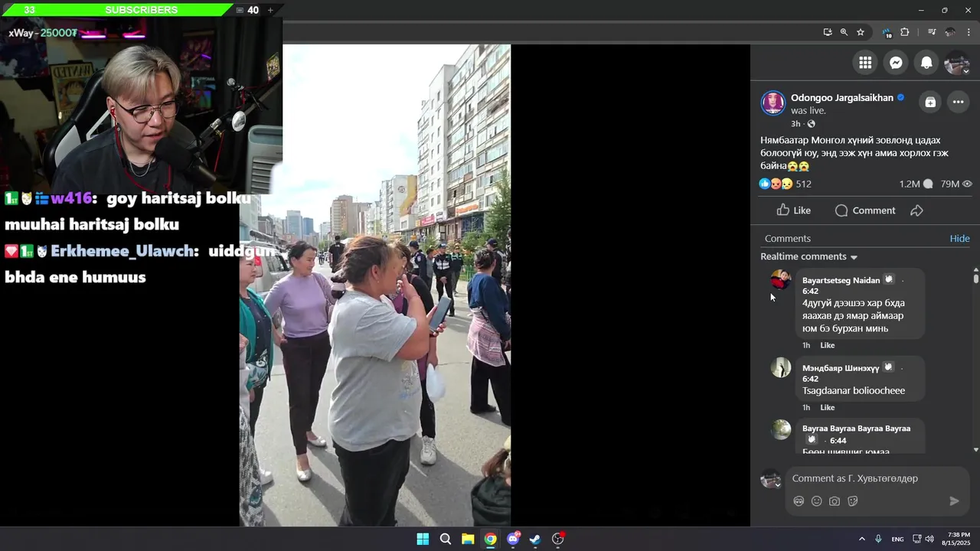Open Discord from the taskbar
Screen dimensions: 980x551
513,539
